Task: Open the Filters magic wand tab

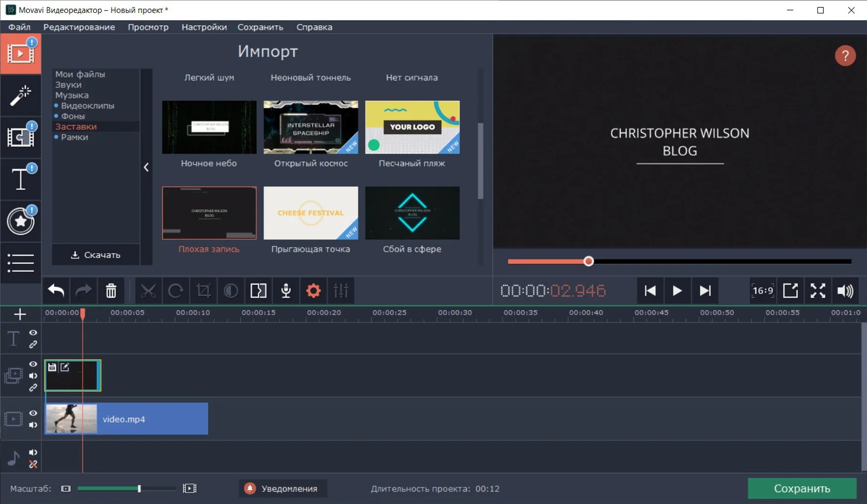Action: 20,96
